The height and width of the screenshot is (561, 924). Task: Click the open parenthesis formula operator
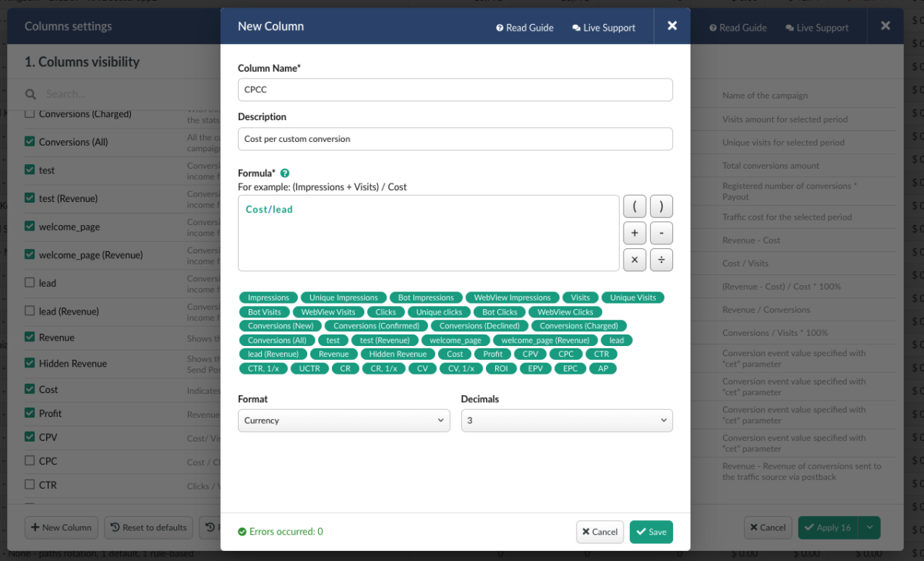tap(634, 206)
